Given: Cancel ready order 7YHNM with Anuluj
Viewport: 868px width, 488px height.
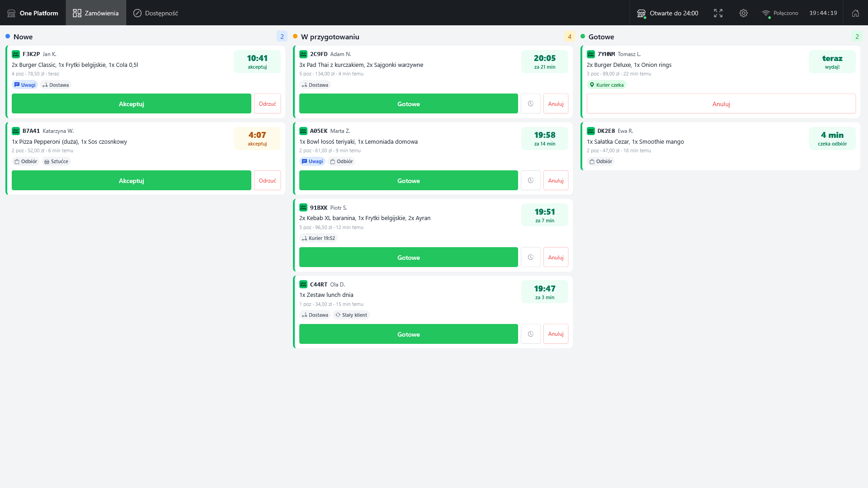Looking at the screenshot, I should coord(721,103).
